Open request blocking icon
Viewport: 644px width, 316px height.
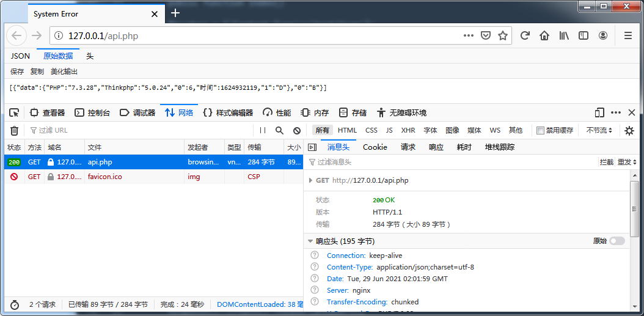coord(297,130)
